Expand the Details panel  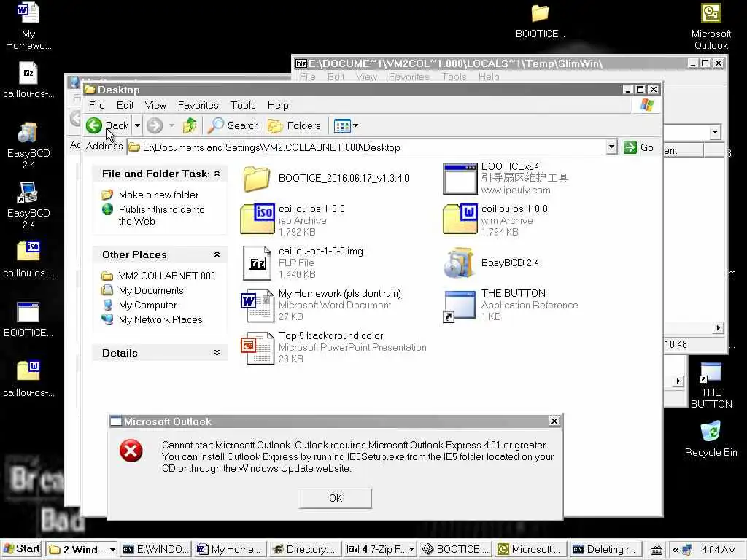click(x=217, y=353)
